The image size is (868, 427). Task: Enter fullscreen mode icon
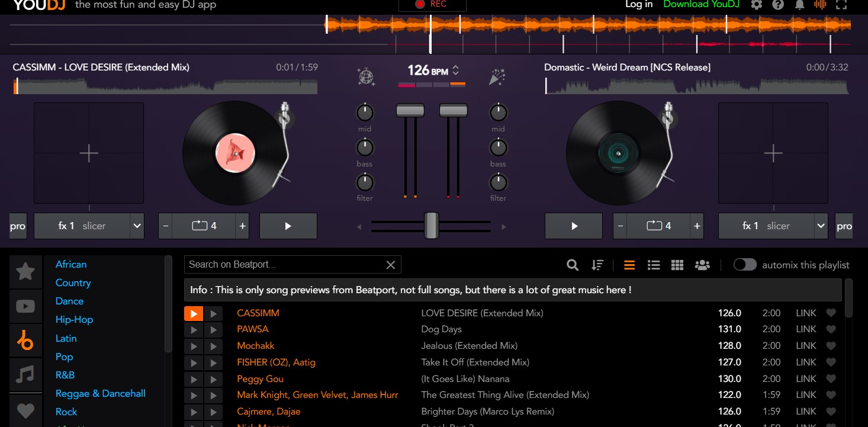[841, 5]
